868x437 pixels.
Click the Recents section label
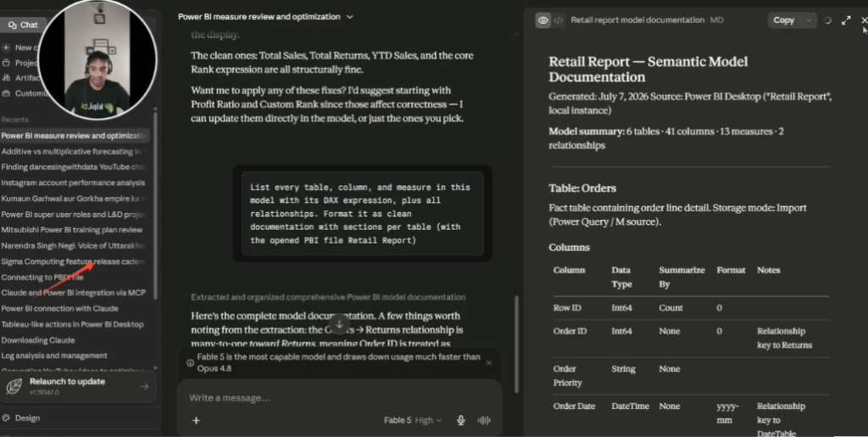tap(15, 120)
